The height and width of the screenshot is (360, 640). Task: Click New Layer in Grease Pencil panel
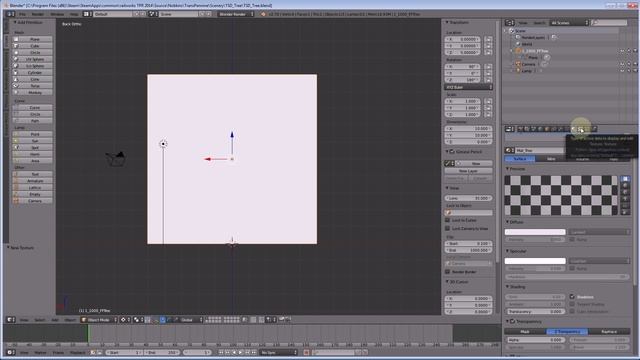click(x=468, y=171)
